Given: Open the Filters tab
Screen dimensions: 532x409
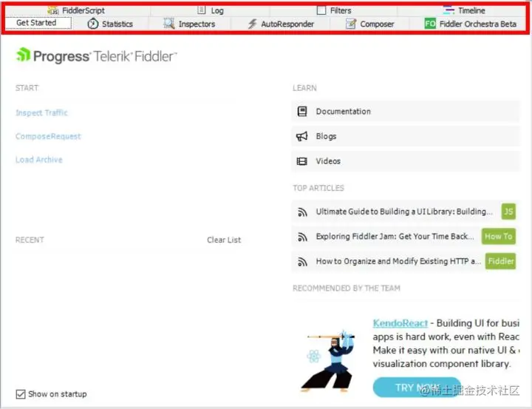Looking at the screenshot, I should [334, 10].
